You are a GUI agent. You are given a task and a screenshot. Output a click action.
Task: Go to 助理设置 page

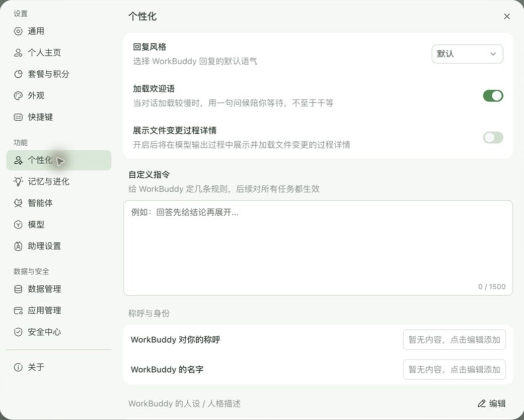tap(59, 246)
